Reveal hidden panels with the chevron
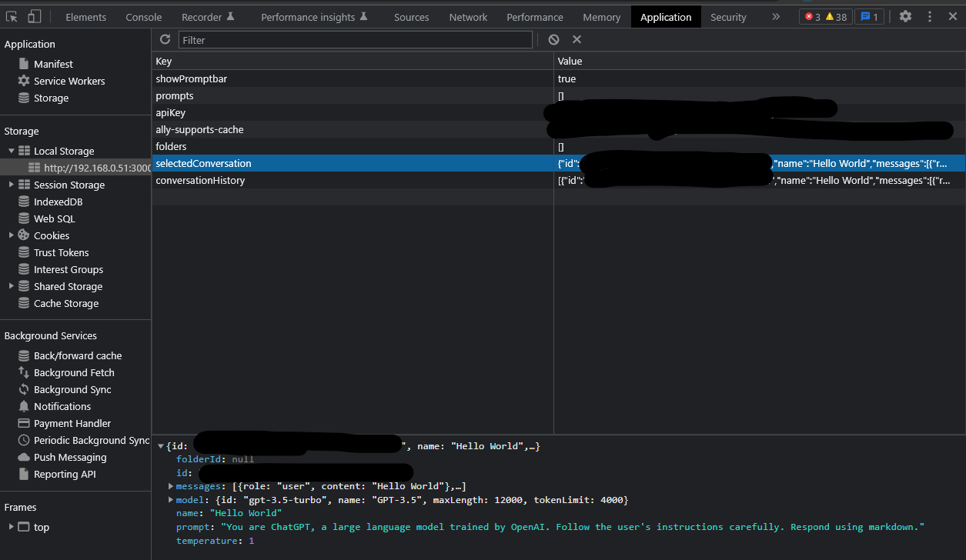The width and height of the screenshot is (966, 560). (x=776, y=16)
